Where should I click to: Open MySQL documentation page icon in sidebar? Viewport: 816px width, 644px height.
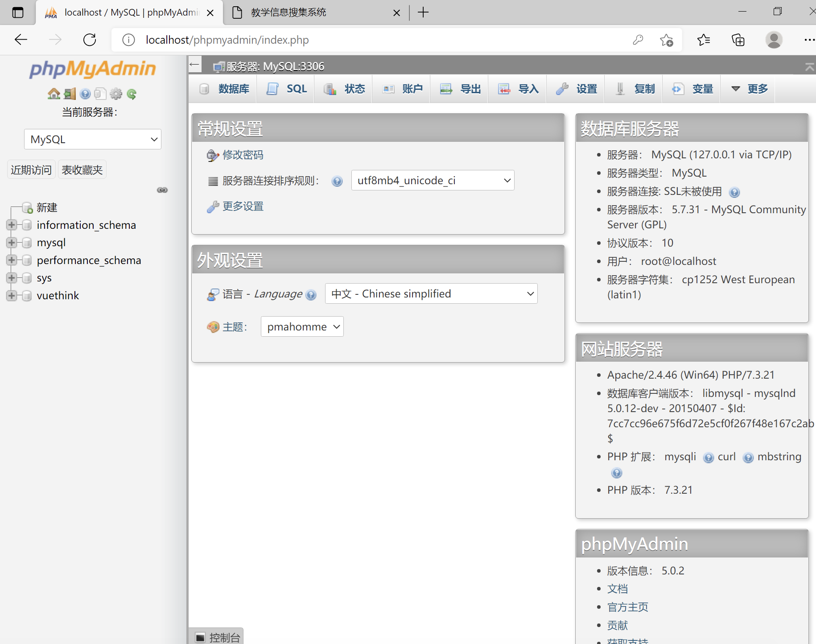pyautogui.click(x=100, y=94)
